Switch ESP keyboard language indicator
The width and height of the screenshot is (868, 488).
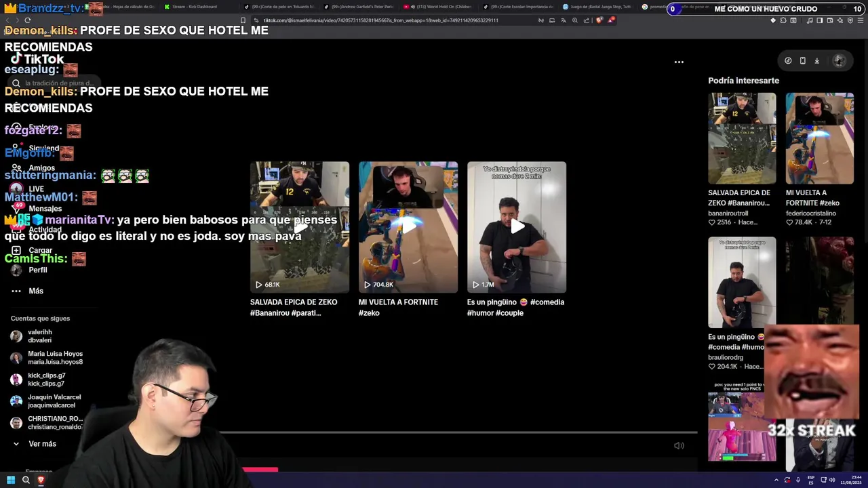point(811,480)
